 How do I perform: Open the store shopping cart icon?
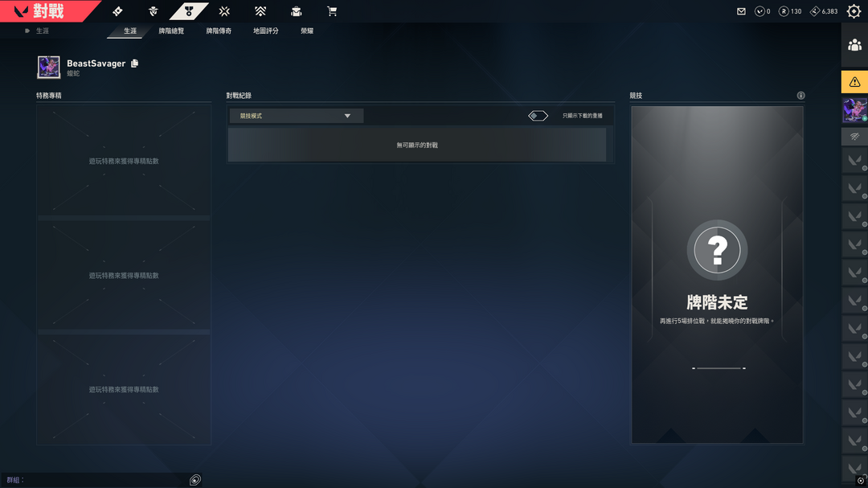coord(332,11)
